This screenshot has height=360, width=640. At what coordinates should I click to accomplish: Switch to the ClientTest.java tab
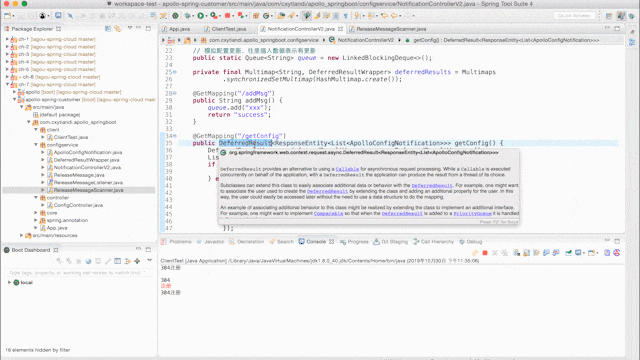coord(225,29)
